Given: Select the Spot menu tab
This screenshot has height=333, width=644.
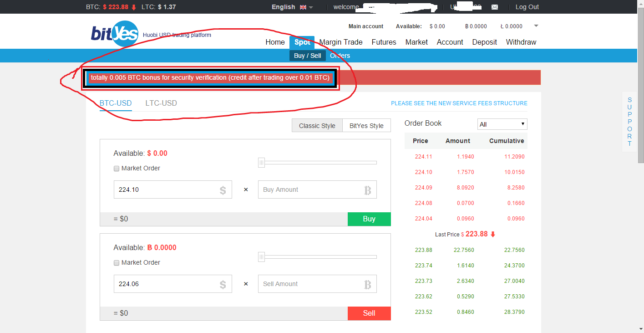Looking at the screenshot, I should (302, 42).
